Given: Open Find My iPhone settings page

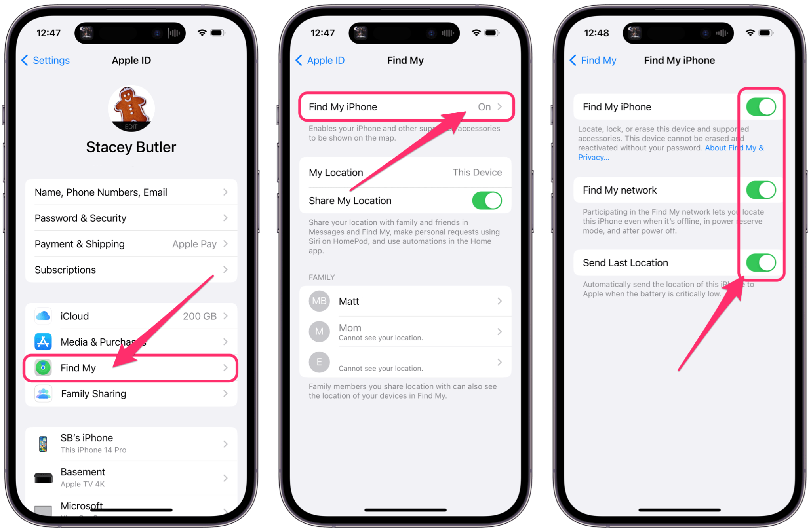Looking at the screenshot, I should point(405,107).
